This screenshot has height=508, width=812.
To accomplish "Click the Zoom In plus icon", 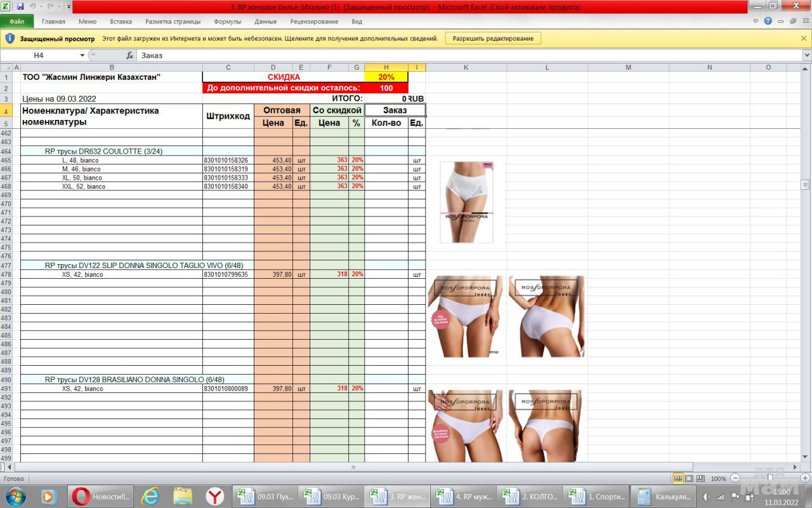I will pyautogui.click(x=804, y=478).
